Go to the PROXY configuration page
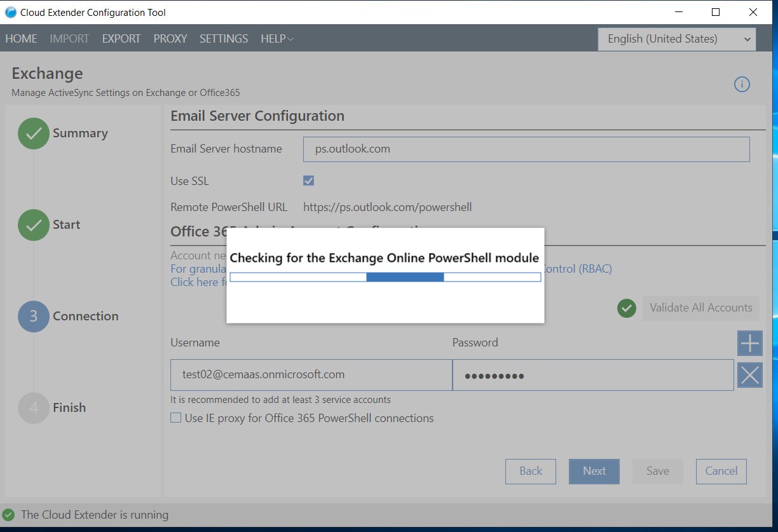778x532 pixels. click(x=170, y=39)
